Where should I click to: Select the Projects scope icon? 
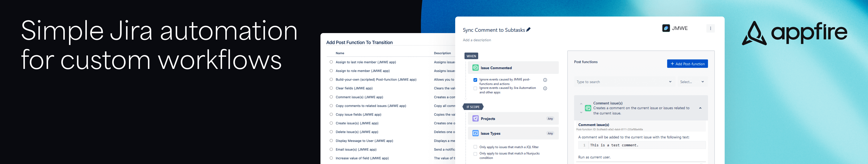[476, 118]
